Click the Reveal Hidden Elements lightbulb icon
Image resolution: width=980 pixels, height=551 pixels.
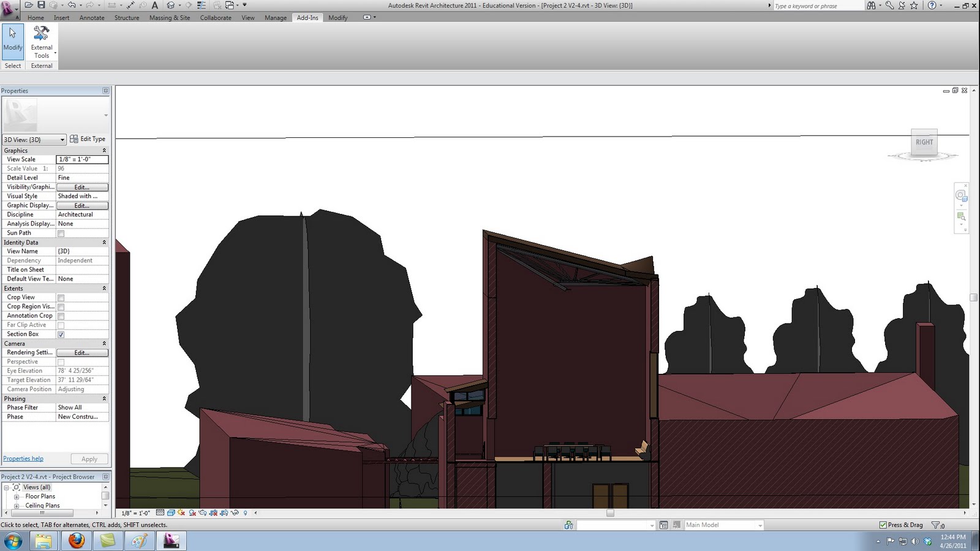pos(245,513)
